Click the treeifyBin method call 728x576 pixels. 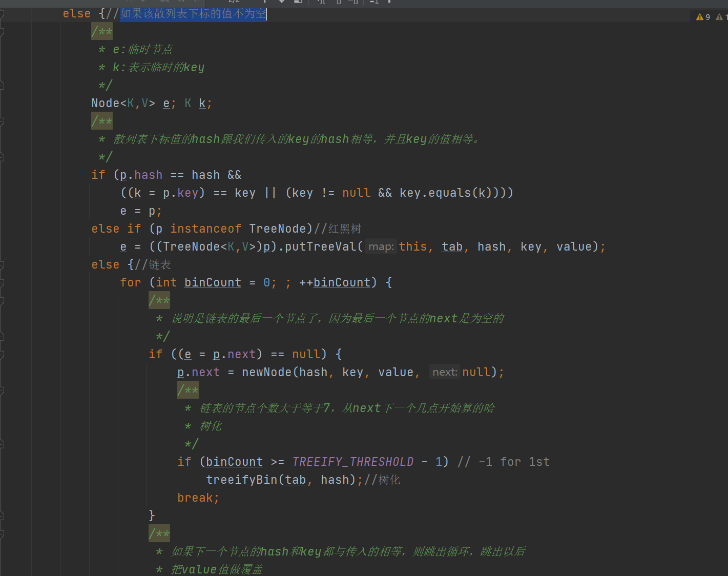pos(242,480)
